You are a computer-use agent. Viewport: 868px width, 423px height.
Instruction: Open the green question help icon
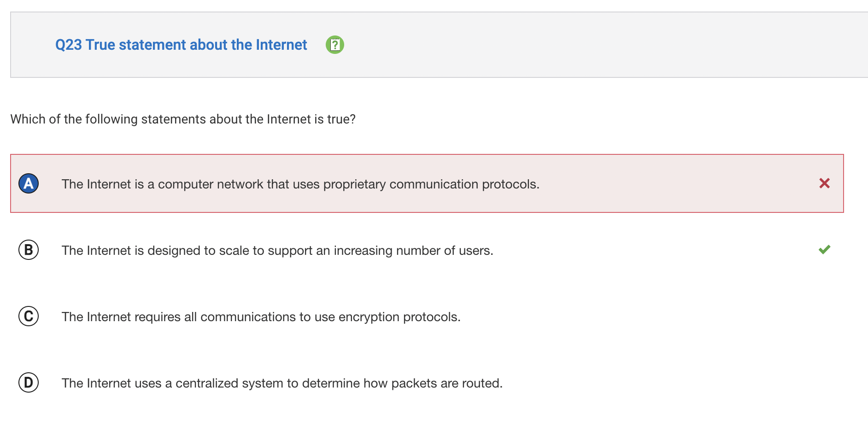click(335, 45)
